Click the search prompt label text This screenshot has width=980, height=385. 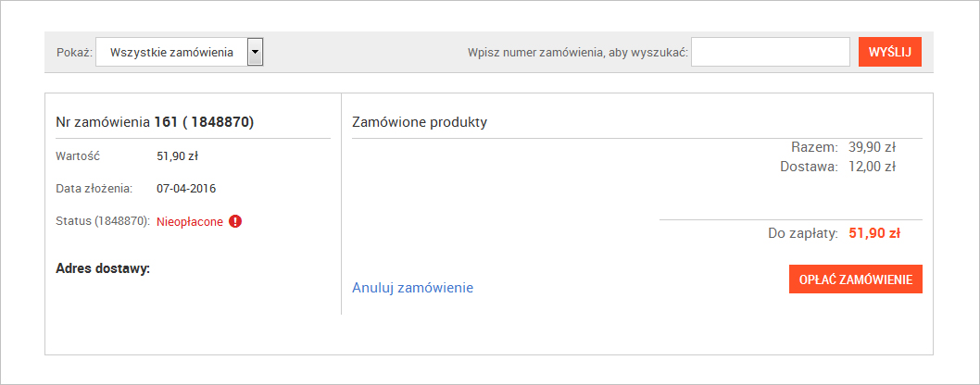[x=577, y=53]
